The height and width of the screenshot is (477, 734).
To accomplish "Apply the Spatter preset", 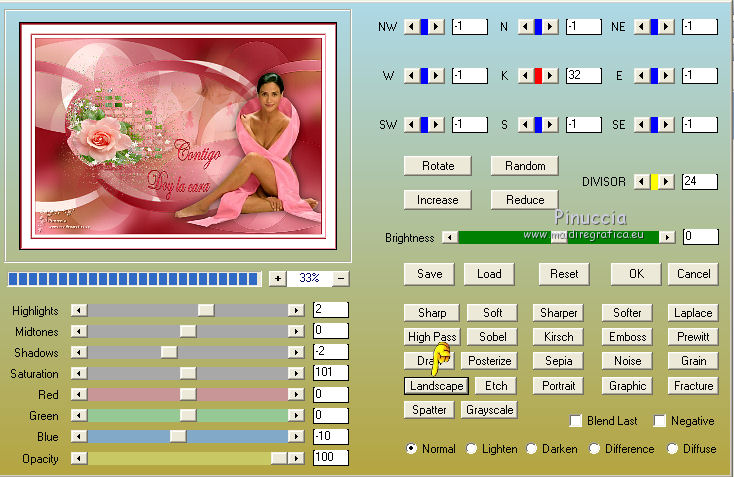I will click(429, 410).
